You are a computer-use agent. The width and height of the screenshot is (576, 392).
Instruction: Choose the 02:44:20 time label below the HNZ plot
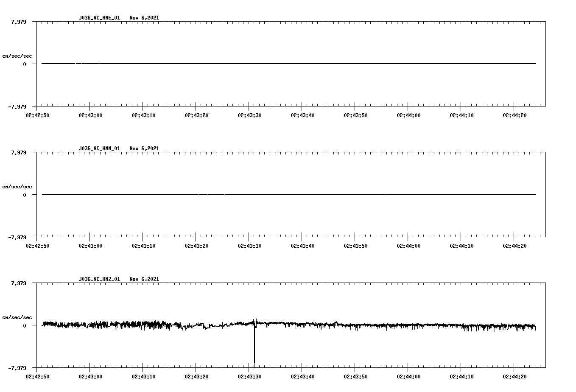point(514,376)
